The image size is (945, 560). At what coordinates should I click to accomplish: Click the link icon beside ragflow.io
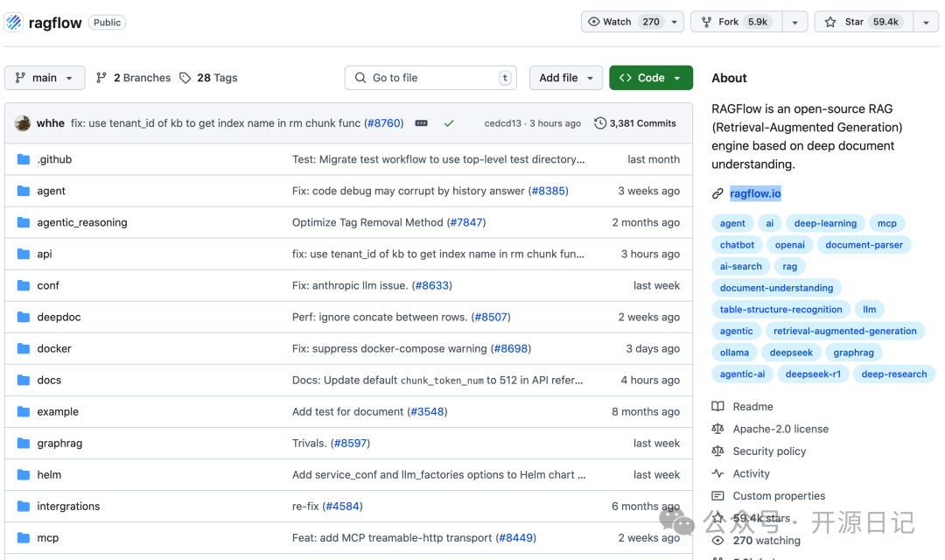point(717,193)
